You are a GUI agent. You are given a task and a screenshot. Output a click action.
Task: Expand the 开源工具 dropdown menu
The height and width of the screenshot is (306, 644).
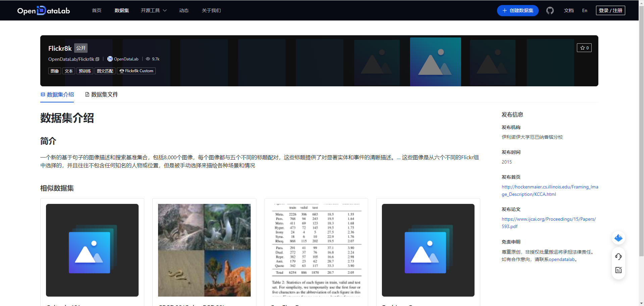[x=154, y=10]
